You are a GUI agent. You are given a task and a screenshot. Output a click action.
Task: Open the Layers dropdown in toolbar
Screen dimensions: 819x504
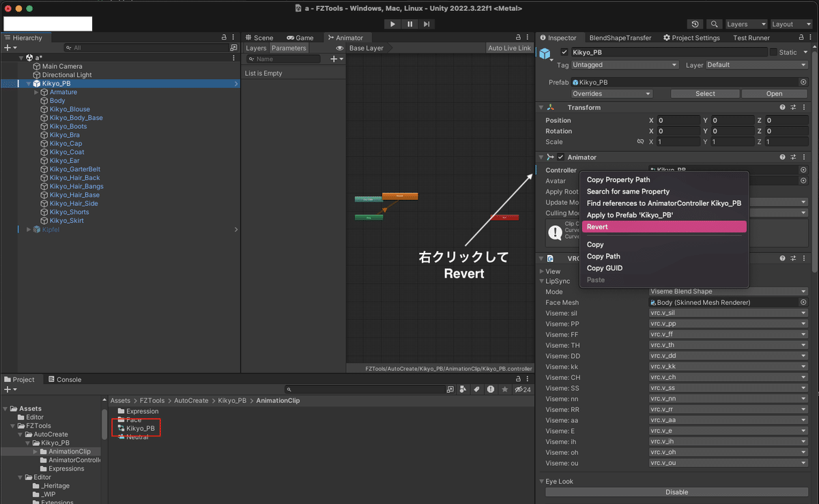745,24
